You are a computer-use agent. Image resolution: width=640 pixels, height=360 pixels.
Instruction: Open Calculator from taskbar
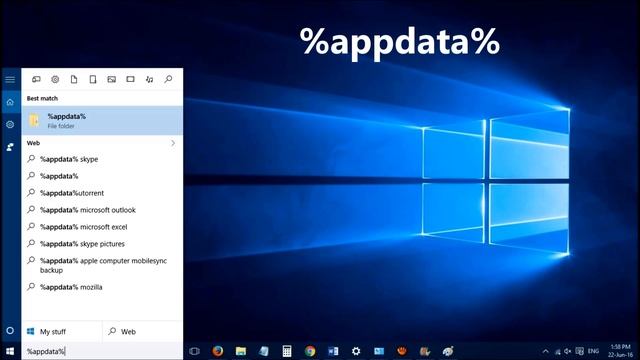click(287, 351)
